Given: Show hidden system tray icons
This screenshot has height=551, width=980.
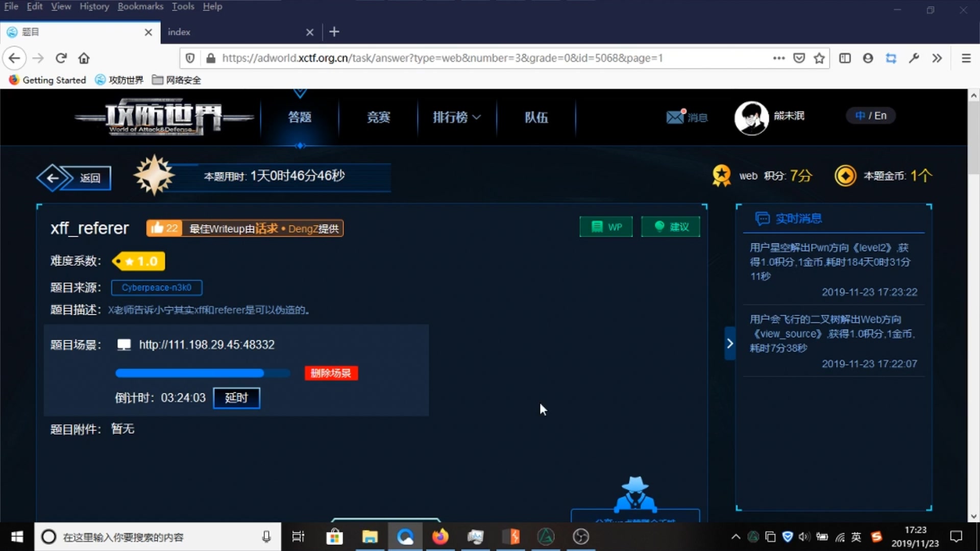Looking at the screenshot, I should click(x=736, y=537).
